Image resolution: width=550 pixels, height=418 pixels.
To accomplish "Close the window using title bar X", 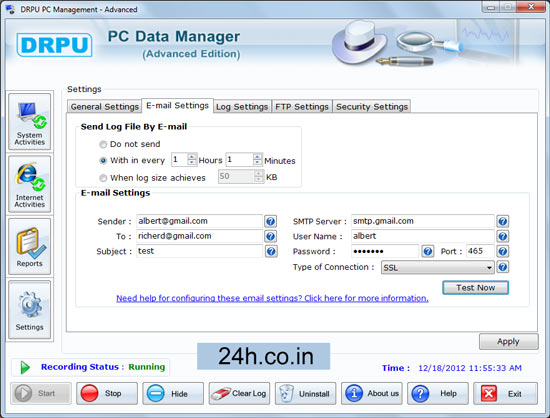I will (531, 7).
